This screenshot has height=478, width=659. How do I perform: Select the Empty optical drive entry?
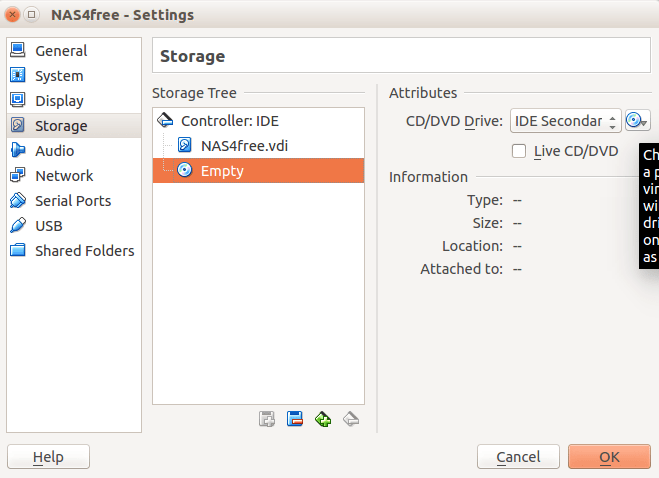pos(258,171)
